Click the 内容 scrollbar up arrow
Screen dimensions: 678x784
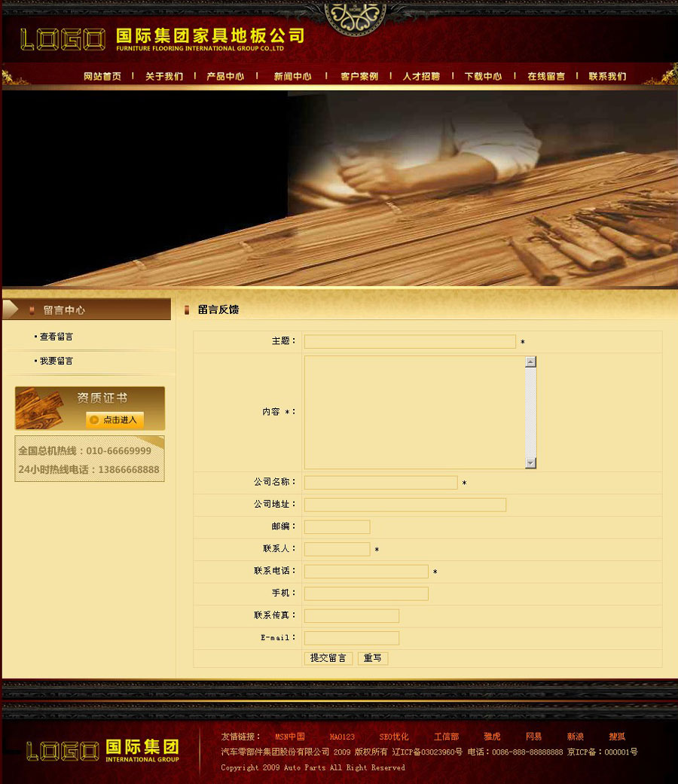531,361
